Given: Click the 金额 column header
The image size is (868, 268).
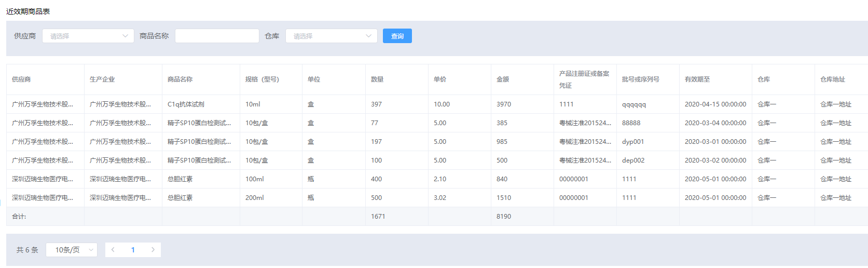Looking at the screenshot, I should point(503,79).
